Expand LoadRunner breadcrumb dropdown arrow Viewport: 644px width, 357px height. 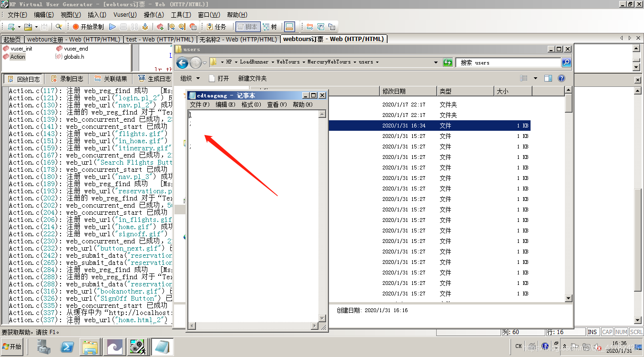tap(273, 62)
